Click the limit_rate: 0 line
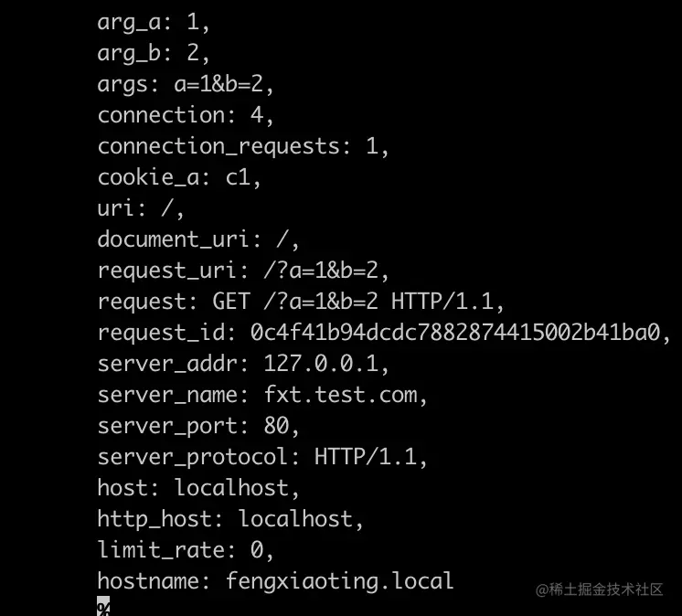The image size is (682, 616). (186, 550)
